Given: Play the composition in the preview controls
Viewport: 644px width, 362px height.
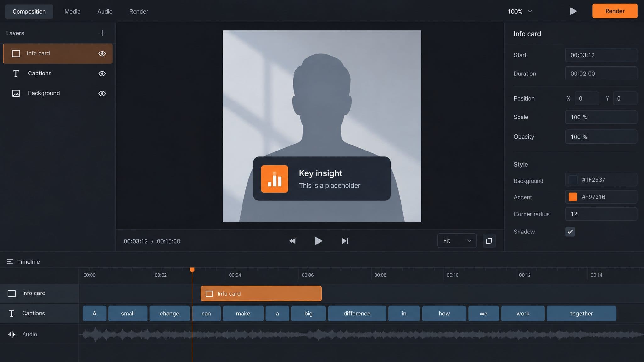Looking at the screenshot, I should click(x=318, y=241).
